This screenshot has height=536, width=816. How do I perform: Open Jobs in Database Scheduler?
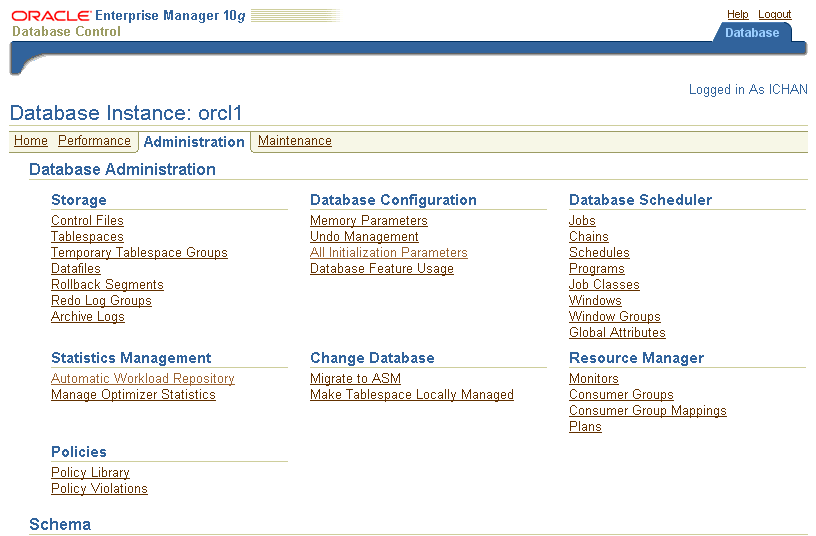coord(582,221)
